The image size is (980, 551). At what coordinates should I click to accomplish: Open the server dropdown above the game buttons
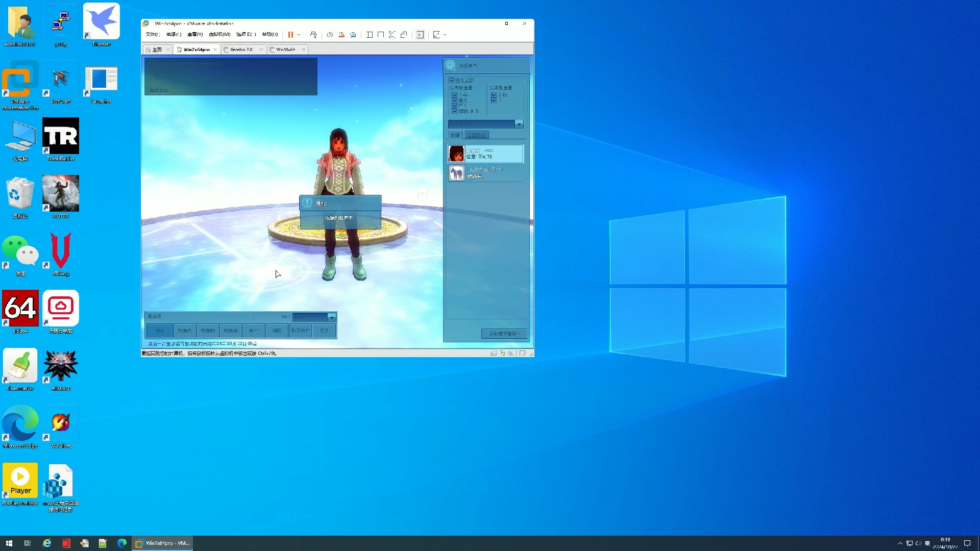[332, 317]
